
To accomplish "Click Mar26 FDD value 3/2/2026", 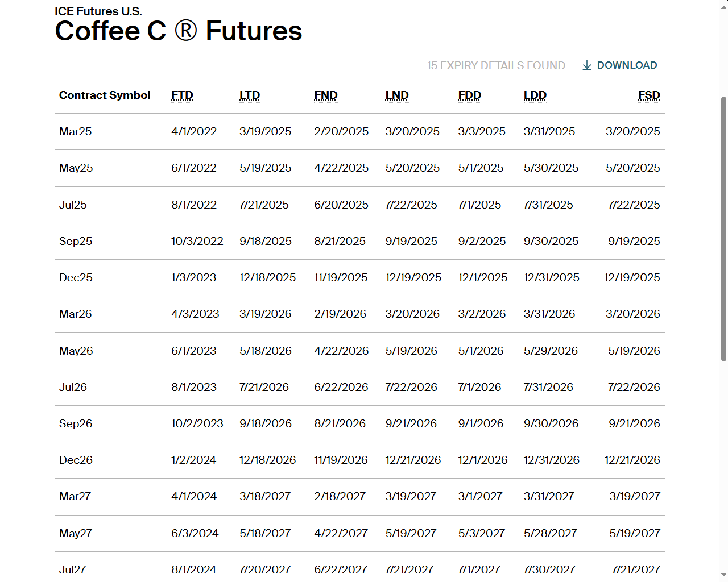I will [x=482, y=314].
